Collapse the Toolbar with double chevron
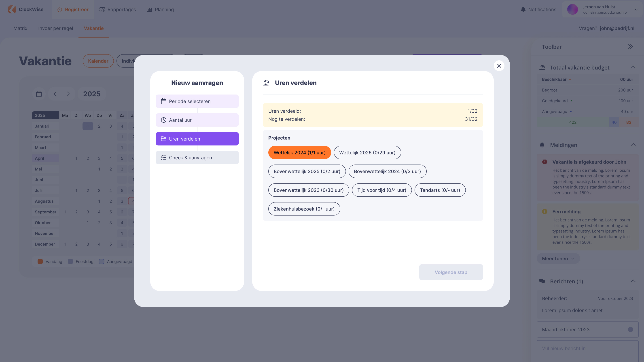The image size is (644, 362). pyautogui.click(x=630, y=47)
